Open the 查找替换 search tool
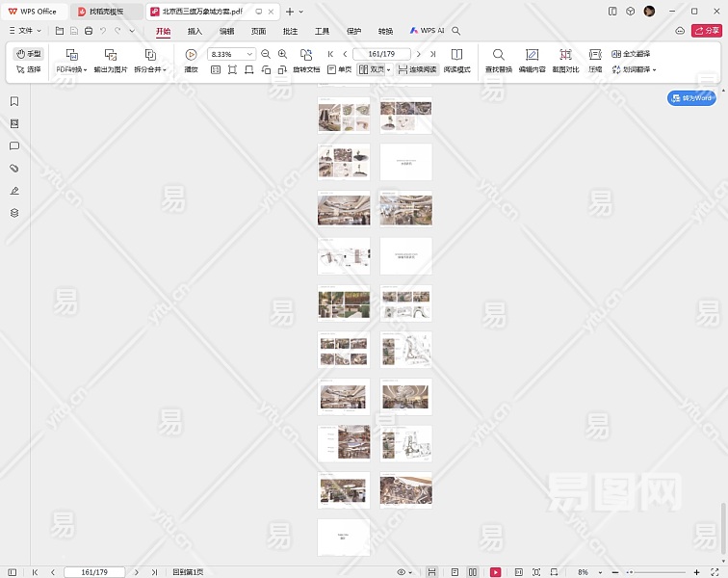 coord(498,55)
